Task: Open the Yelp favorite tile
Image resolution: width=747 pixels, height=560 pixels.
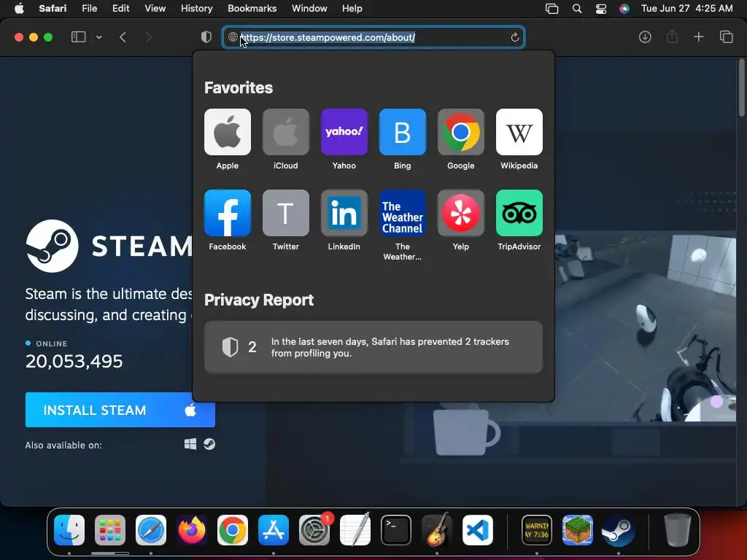Action: coord(461,213)
